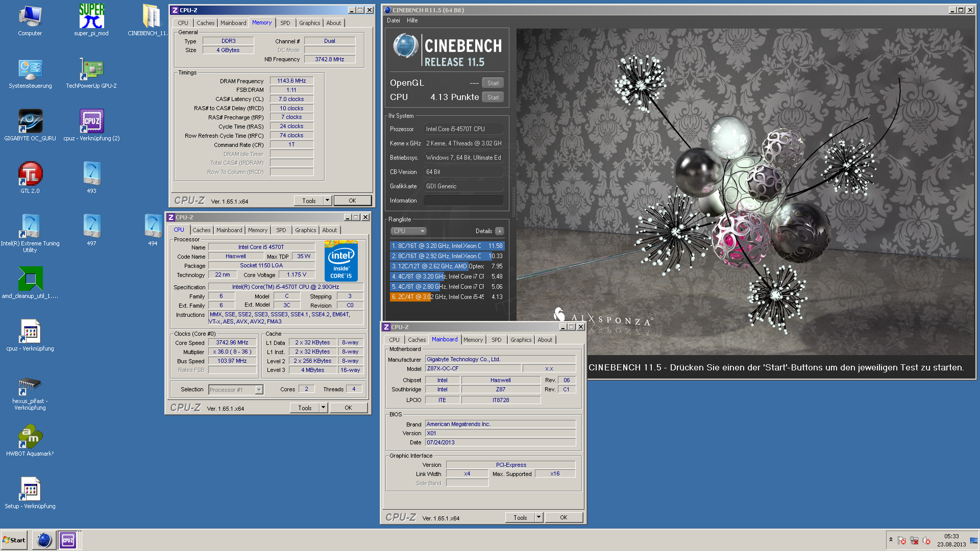Open Tools dropdown arrow in Memory CPU-Z window
The image size is (980, 551).
click(x=327, y=201)
